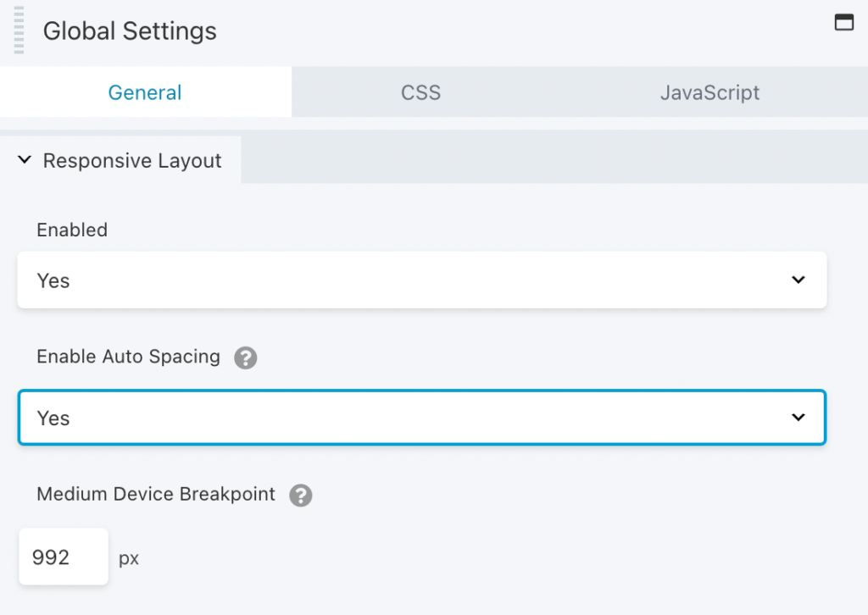This screenshot has width=868, height=615.
Task: Click the question mark beside Auto Spacing
Action: click(245, 358)
